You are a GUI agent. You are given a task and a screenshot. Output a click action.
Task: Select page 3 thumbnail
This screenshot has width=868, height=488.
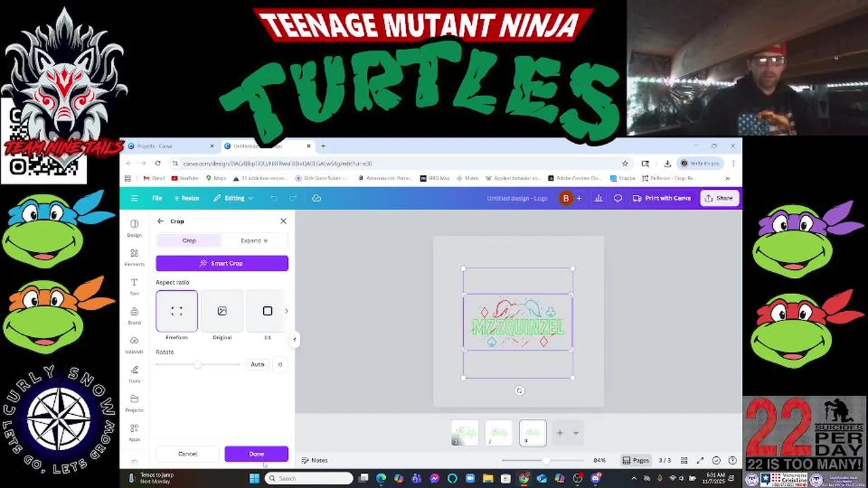532,433
